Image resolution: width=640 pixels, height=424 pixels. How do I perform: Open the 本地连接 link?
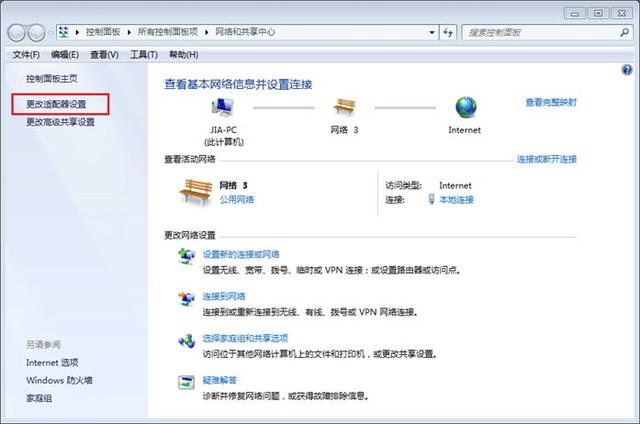[x=456, y=200]
